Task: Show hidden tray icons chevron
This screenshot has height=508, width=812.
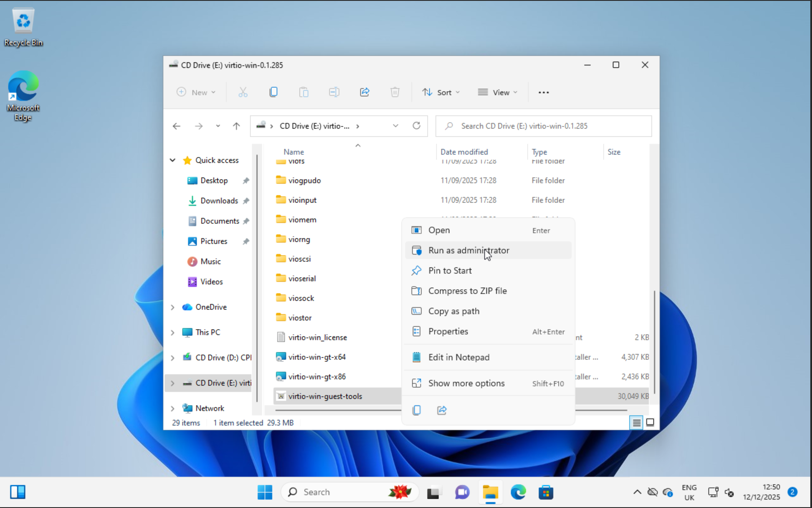Action: (637, 492)
